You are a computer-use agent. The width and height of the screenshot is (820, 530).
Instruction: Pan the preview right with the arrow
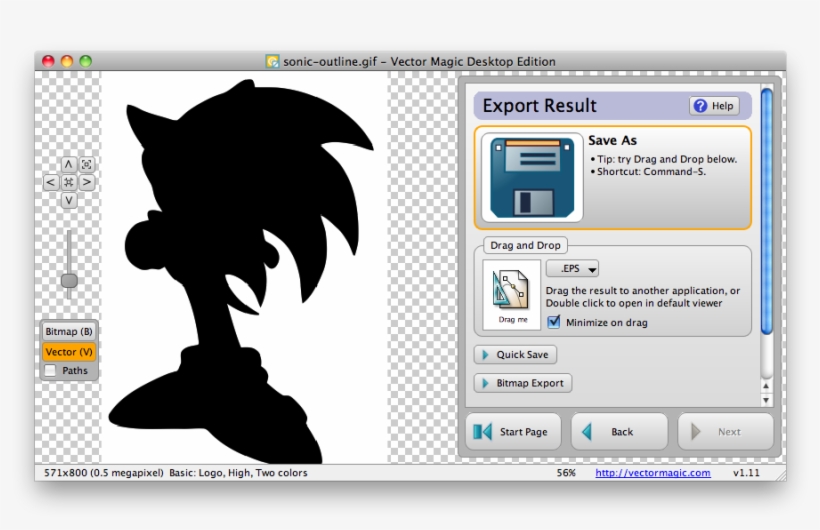click(87, 183)
